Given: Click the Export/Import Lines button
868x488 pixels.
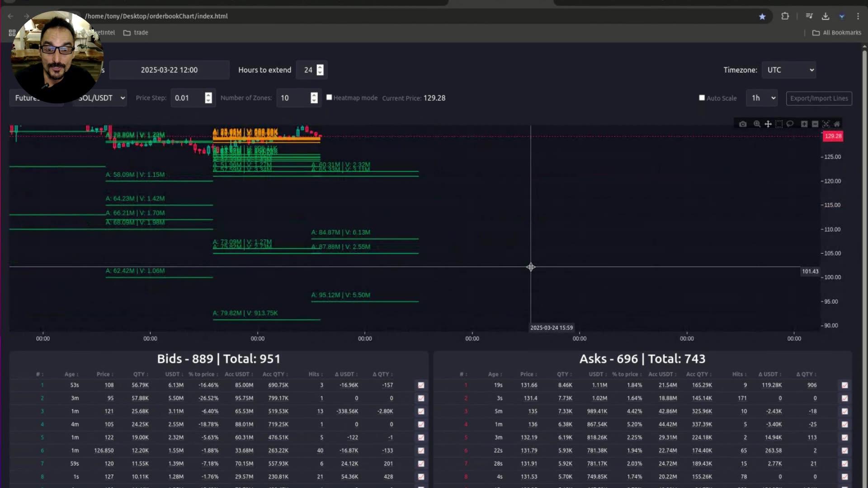Looking at the screenshot, I should tap(819, 98).
